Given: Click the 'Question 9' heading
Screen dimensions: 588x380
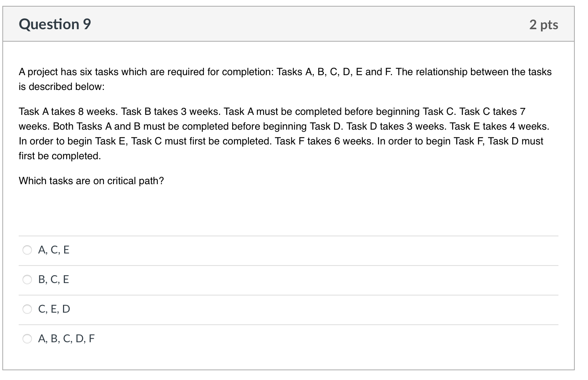Looking at the screenshot, I should click(x=55, y=24).
